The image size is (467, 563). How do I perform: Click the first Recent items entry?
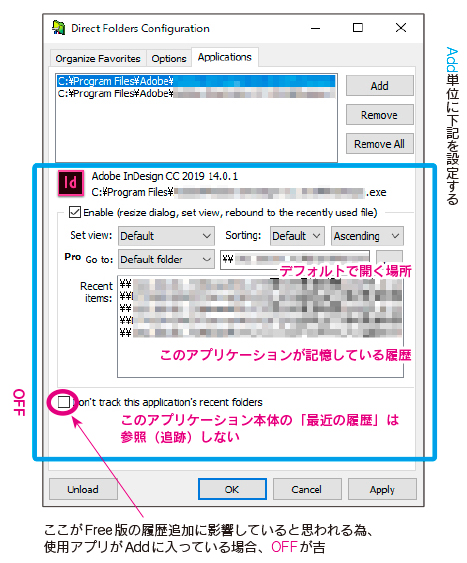point(260,284)
